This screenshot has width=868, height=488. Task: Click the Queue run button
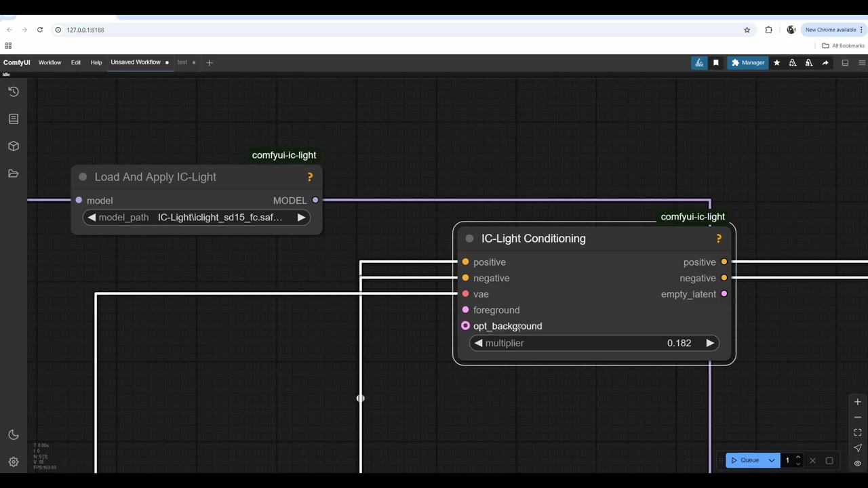pyautogui.click(x=745, y=460)
